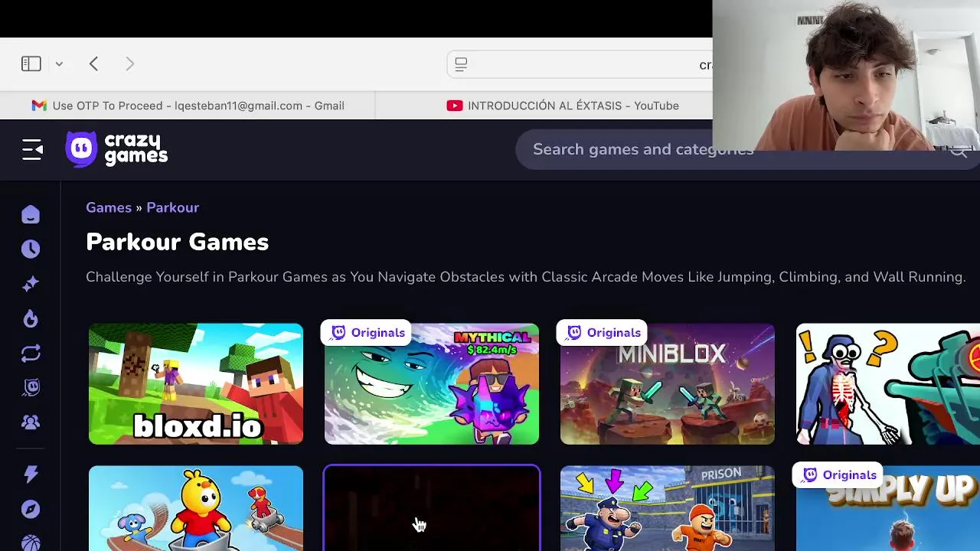Open sidebar options dropdown chevron
The width and height of the screenshot is (980, 551).
coord(59,64)
